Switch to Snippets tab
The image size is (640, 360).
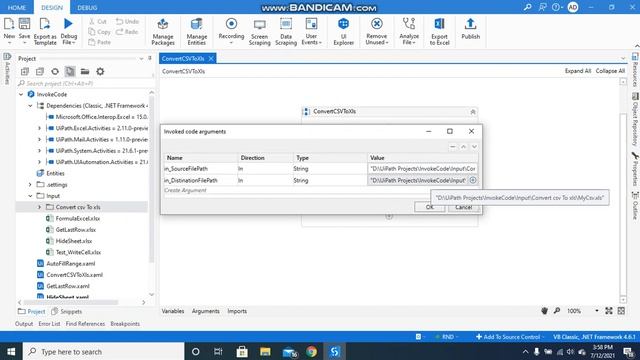point(67,311)
